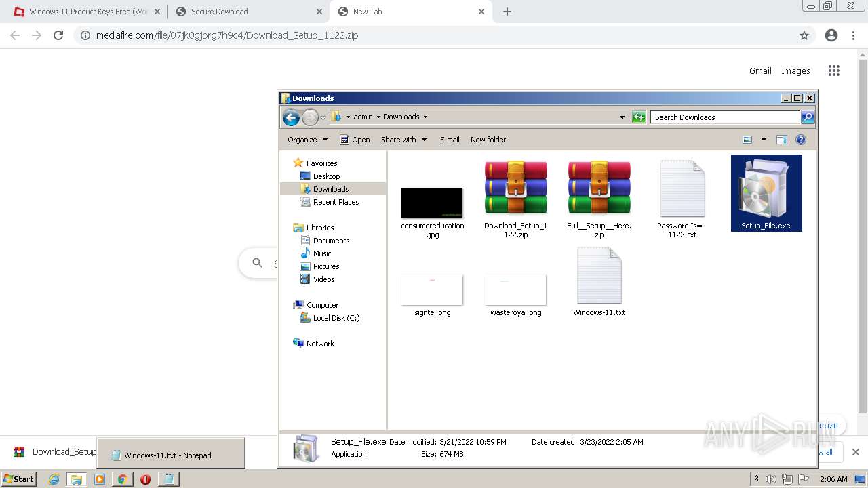Create a New folder
Image resolution: width=868 pixels, height=488 pixels.
pos(488,140)
